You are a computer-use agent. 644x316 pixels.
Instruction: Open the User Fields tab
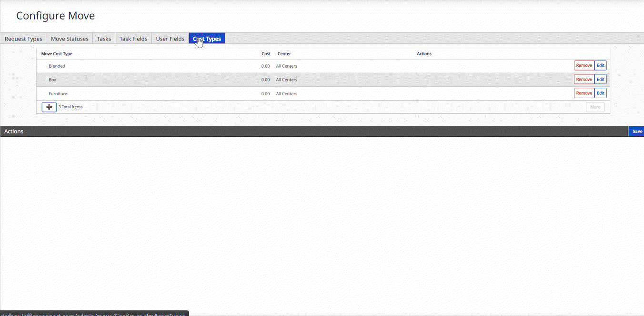pos(170,39)
